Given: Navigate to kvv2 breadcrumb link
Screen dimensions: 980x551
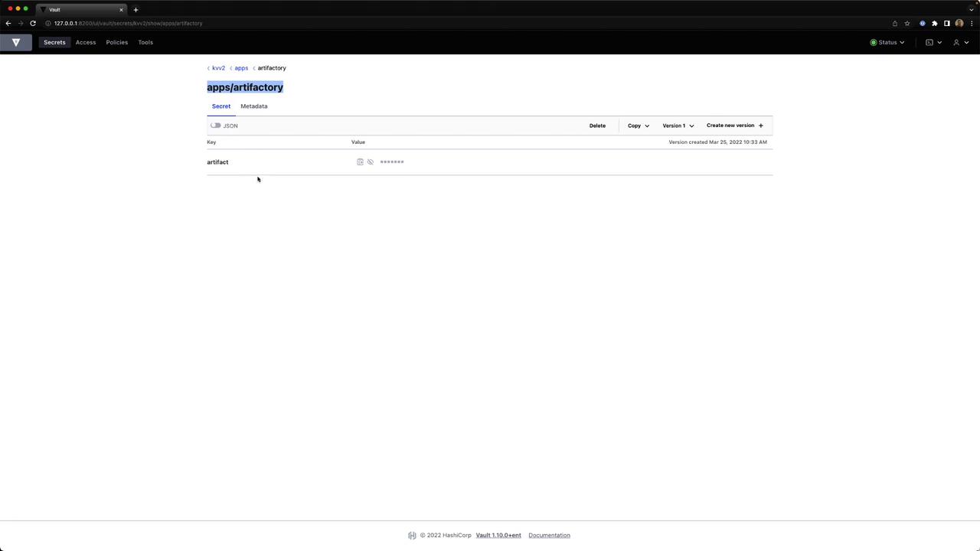Looking at the screenshot, I should pos(218,68).
